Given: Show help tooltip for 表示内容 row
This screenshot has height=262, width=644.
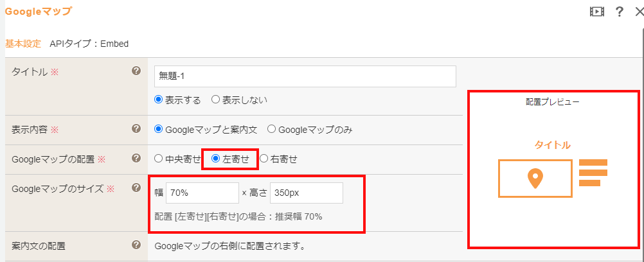Looking at the screenshot, I should pos(136,129).
